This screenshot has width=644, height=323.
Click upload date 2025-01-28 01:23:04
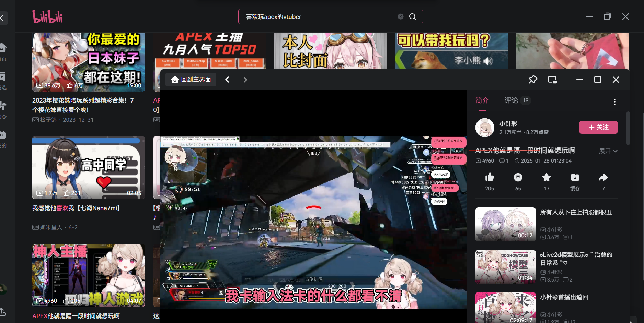coord(546,161)
